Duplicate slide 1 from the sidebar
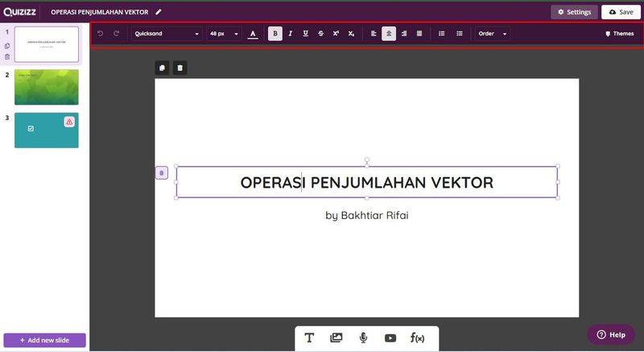This screenshot has width=644, height=352. pos(7,46)
